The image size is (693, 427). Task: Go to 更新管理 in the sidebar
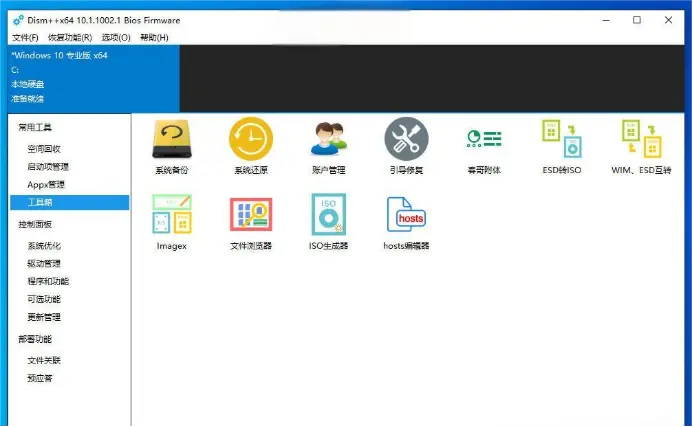click(44, 317)
